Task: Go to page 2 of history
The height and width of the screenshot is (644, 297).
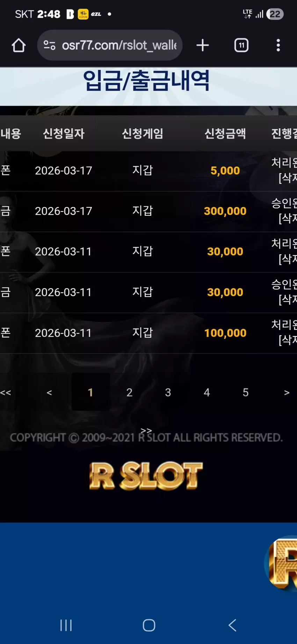Action: coord(129,392)
